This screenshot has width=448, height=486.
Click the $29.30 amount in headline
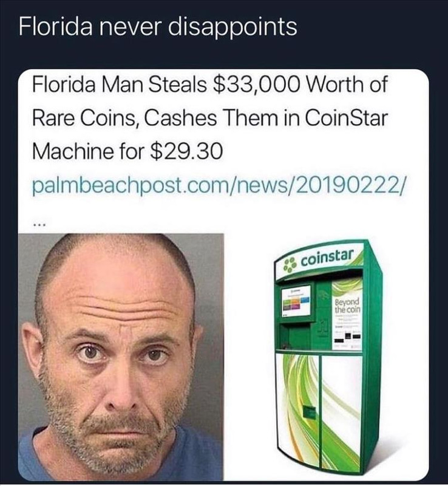(186, 152)
